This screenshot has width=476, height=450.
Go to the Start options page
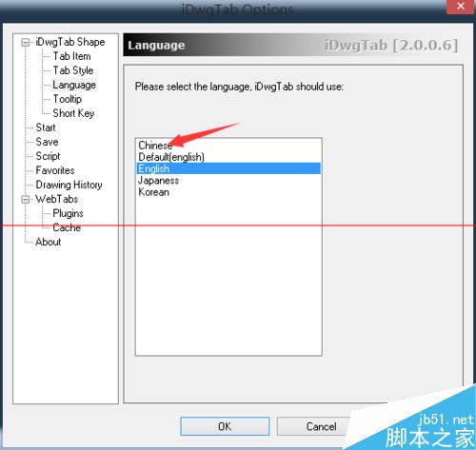46,127
